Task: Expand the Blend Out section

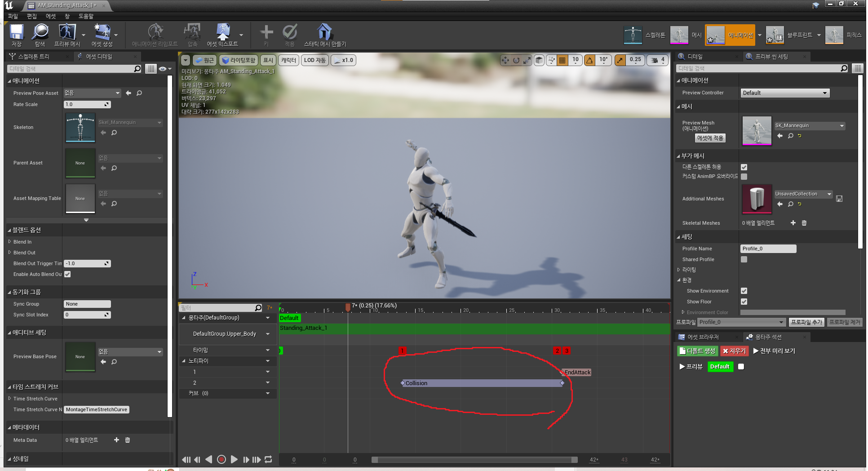Action: (9, 253)
